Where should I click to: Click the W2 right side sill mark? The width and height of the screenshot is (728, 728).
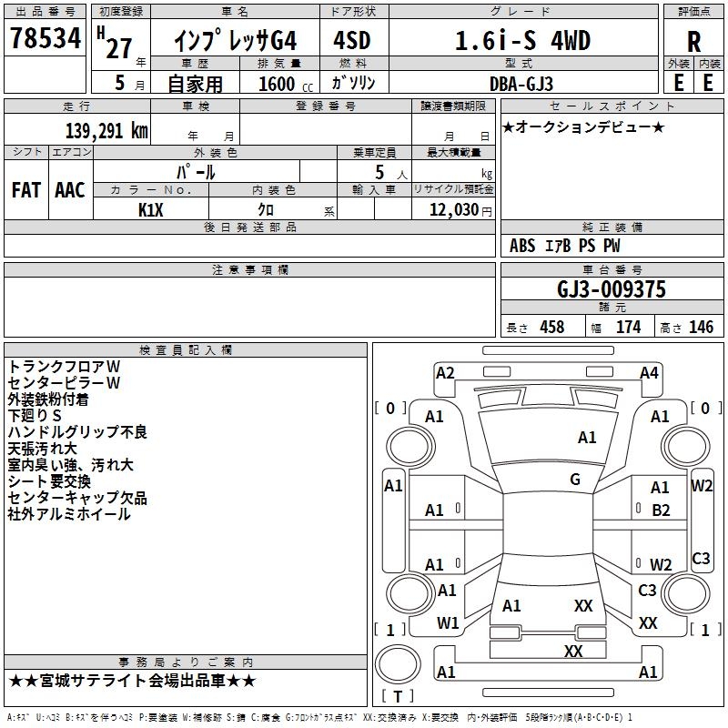(x=701, y=486)
